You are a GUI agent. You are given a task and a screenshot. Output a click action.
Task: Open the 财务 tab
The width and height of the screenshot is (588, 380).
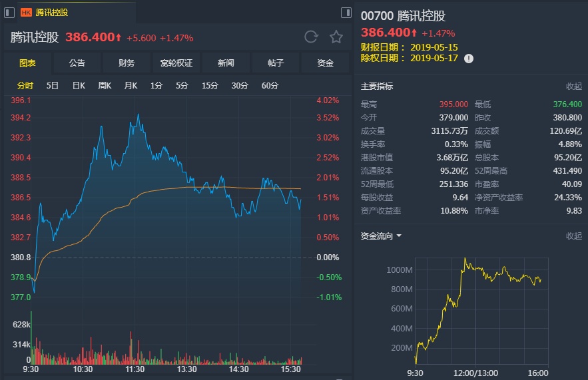(x=127, y=63)
